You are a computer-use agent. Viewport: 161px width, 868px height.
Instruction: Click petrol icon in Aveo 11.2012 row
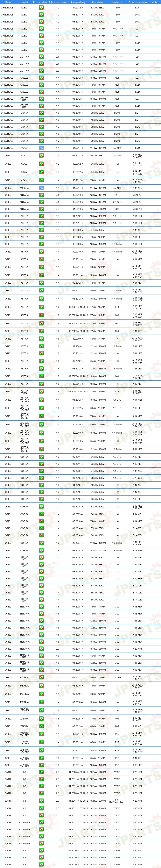(41, 7)
